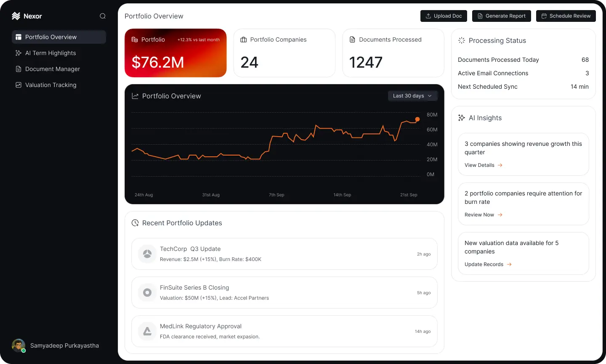
Task: Open the FinSuite Series B Closing entry
Action: click(x=284, y=293)
